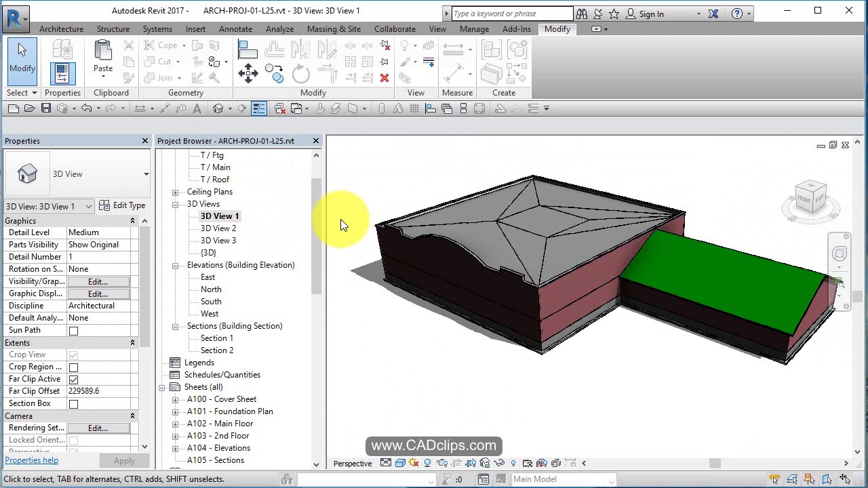
Task: Open the Render dialog from view control bar
Action: (x=443, y=463)
